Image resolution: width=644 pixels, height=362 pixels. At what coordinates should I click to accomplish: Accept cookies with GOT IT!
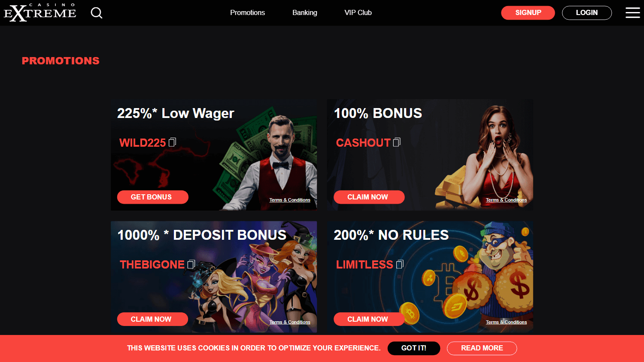[x=414, y=348]
